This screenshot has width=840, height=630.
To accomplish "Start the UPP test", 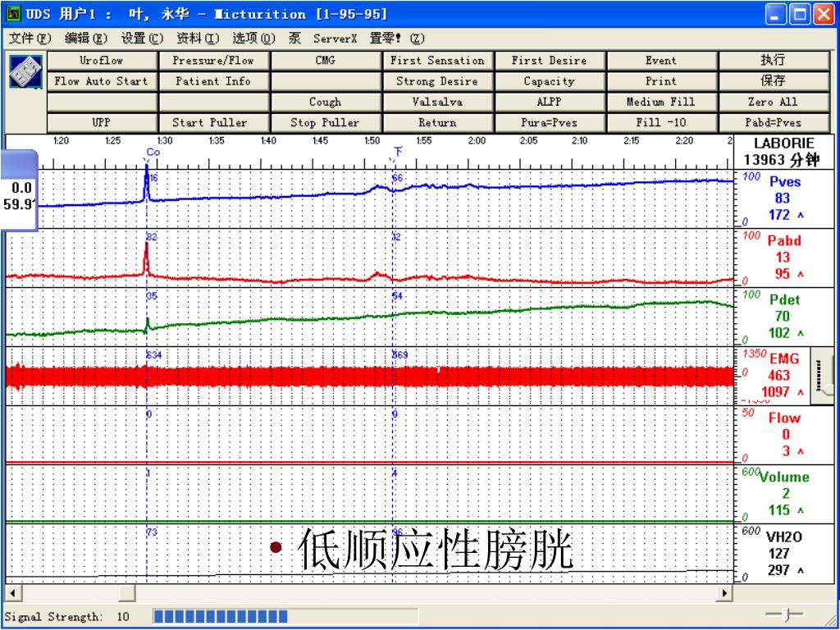I will 103,123.
